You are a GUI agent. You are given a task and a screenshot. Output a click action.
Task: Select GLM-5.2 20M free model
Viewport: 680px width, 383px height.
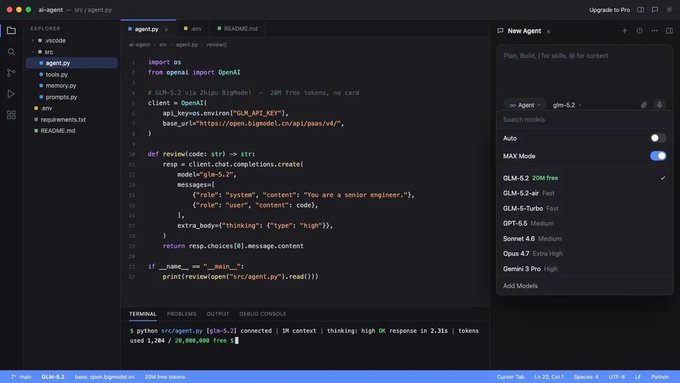tap(584, 178)
